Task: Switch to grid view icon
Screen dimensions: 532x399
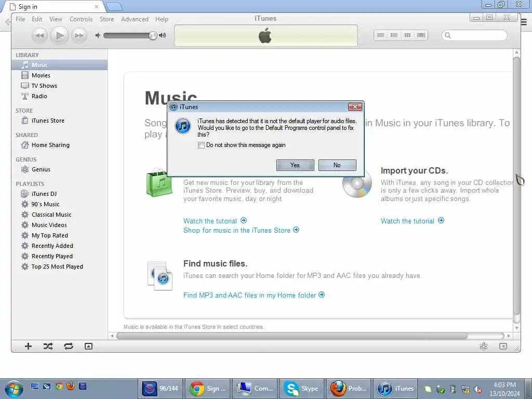Action: click(x=407, y=35)
